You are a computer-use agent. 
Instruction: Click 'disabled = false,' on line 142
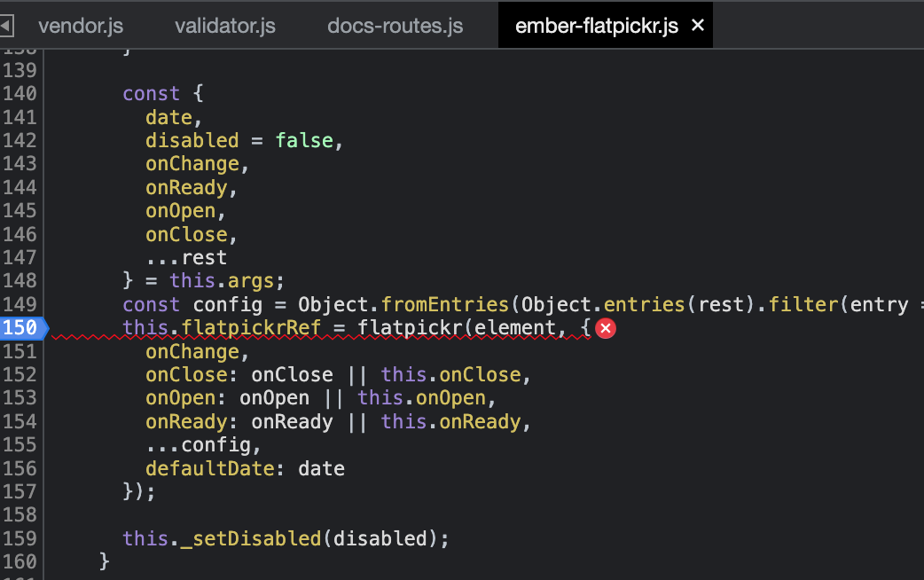click(x=244, y=140)
